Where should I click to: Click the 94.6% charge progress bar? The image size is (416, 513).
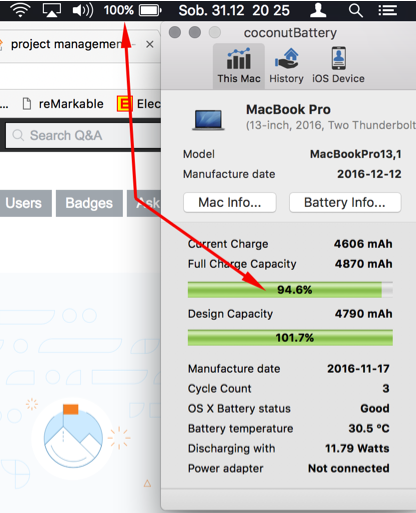coord(290,290)
